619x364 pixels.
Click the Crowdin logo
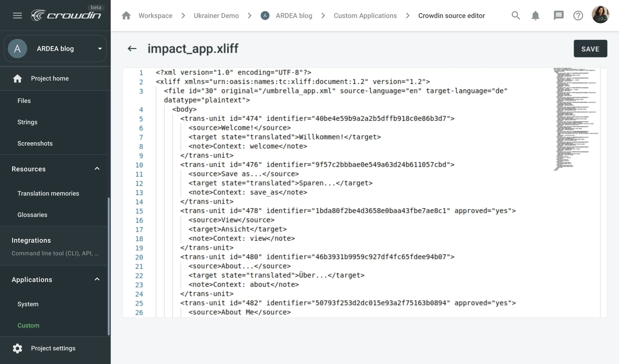pyautogui.click(x=67, y=15)
